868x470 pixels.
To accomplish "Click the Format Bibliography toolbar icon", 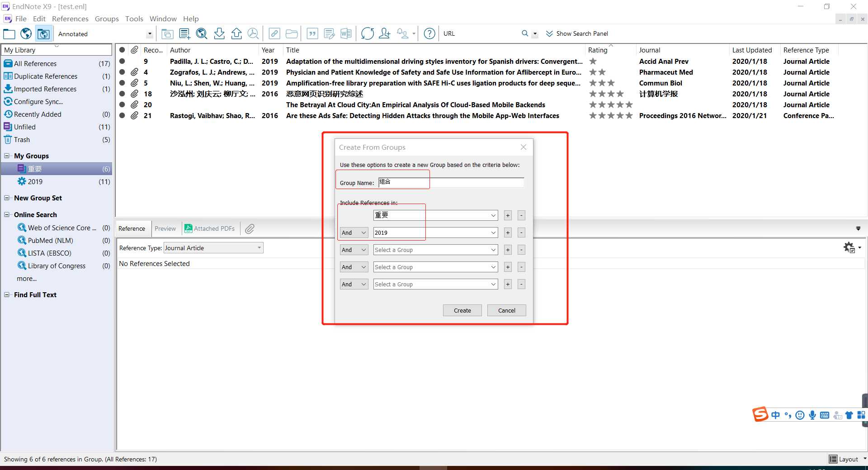I will [x=330, y=33].
